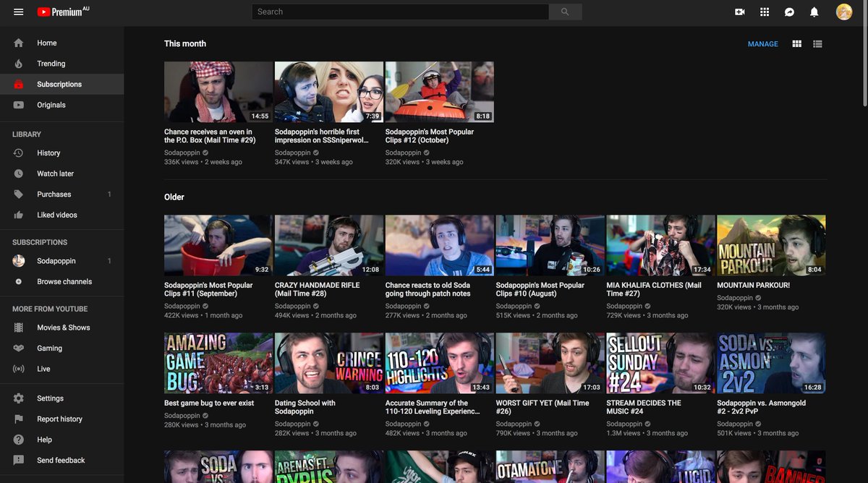
Task: Open 'Dating School with Sodapoppin' title
Action: (x=305, y=407)
